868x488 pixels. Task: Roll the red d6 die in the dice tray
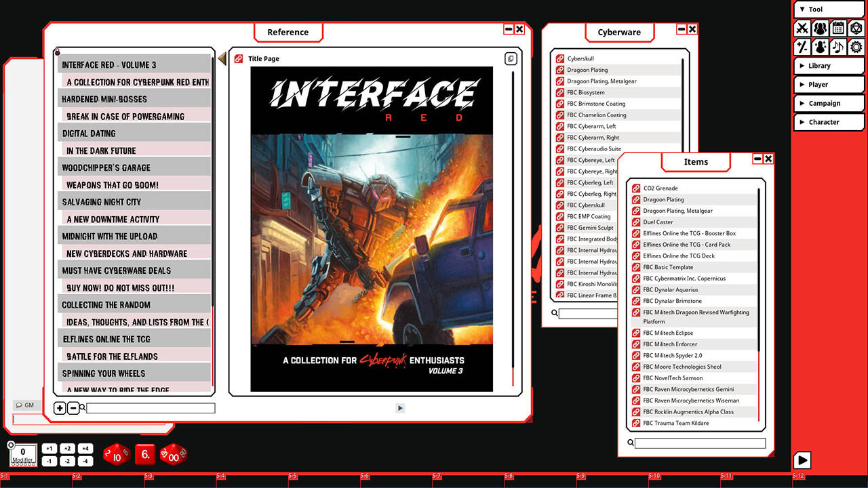[144, 454]
